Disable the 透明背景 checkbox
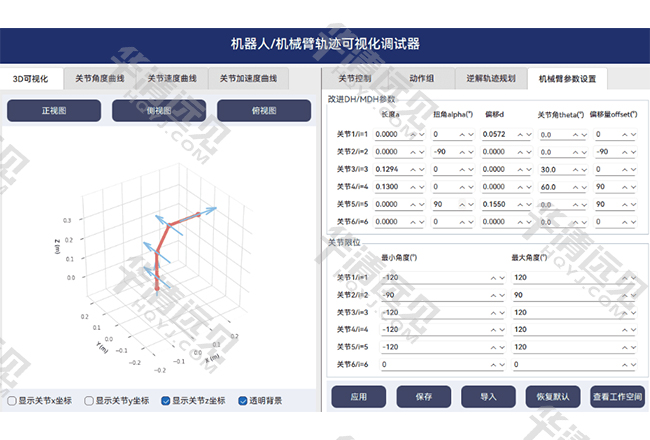Image resolution: width=650 pixels, height=440 pixels. coord(243,401)
